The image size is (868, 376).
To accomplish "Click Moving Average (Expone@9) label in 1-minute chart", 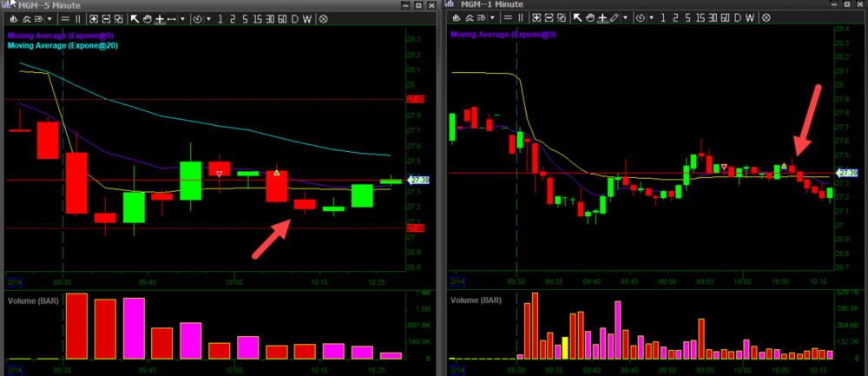I will point(502,35).
